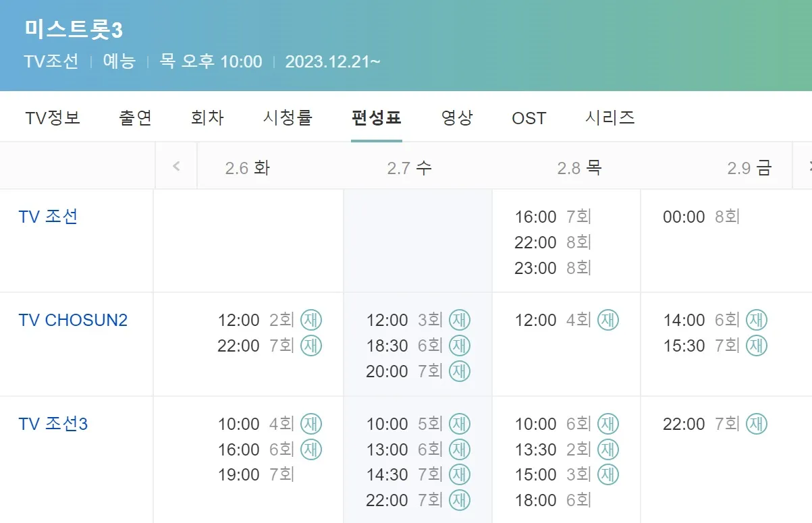The image size is (812, 523).
Task: Click rerun badge beside TV CHOSUN2 18:30 6회
Action: tap(460, 346)
